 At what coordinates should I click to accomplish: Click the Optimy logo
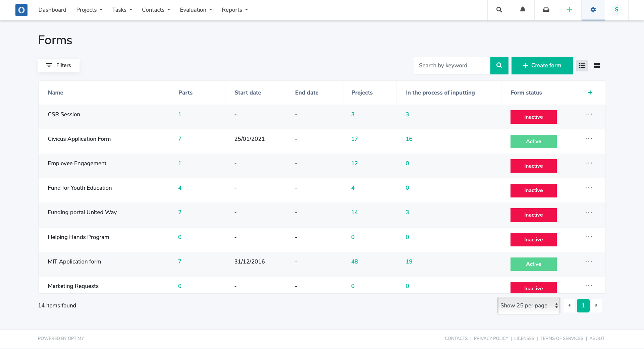(21, 10)
